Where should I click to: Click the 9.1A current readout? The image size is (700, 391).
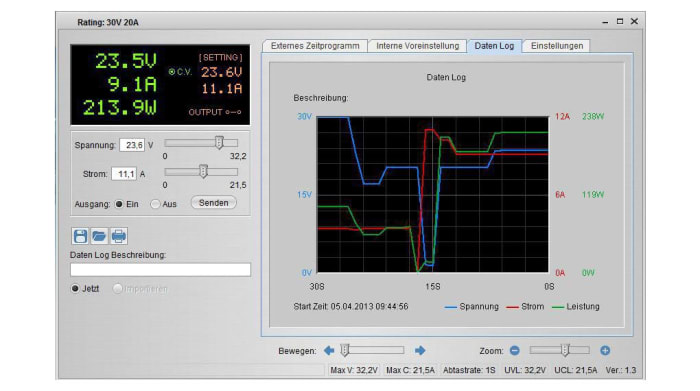tap(132, 84)
